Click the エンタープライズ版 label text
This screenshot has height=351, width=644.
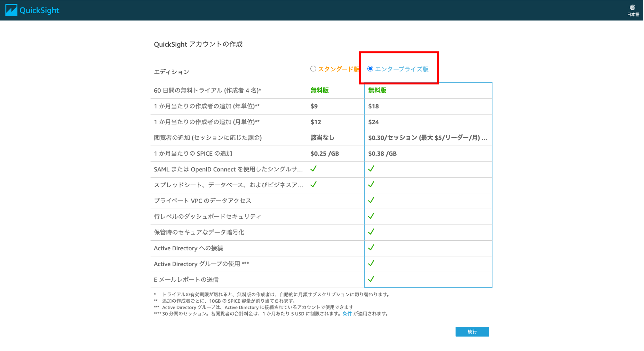[402, 69]
